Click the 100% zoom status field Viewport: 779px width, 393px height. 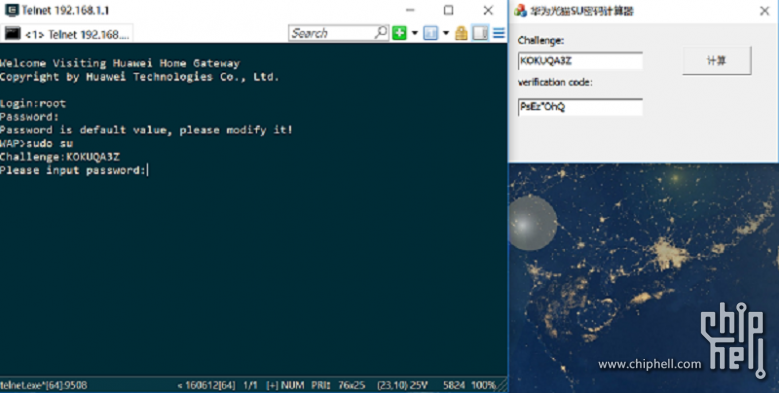pos(483,385)
